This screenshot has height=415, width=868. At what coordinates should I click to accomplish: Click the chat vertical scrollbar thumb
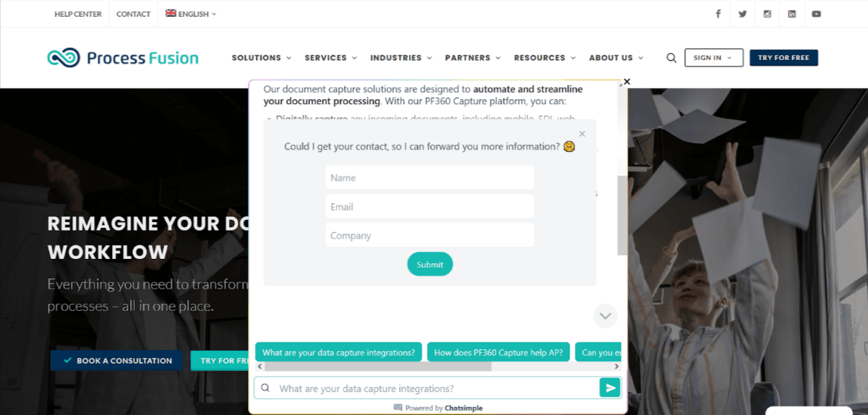622,215
